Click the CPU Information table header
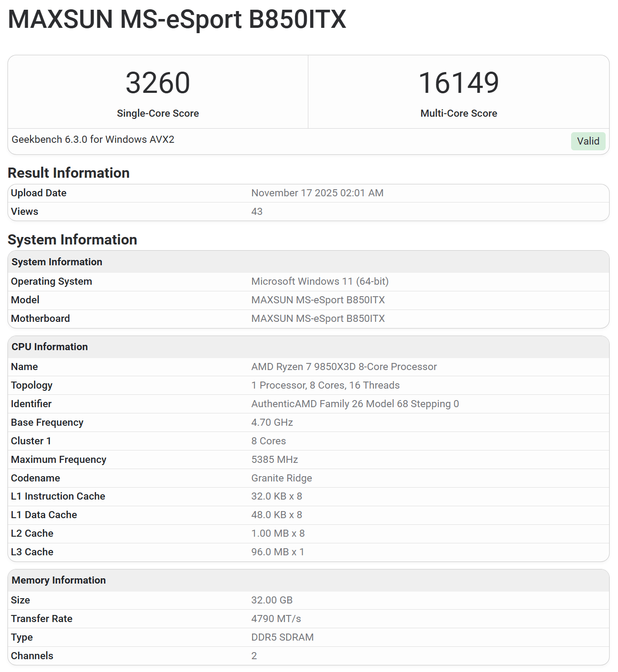 (x=50, y=347)
